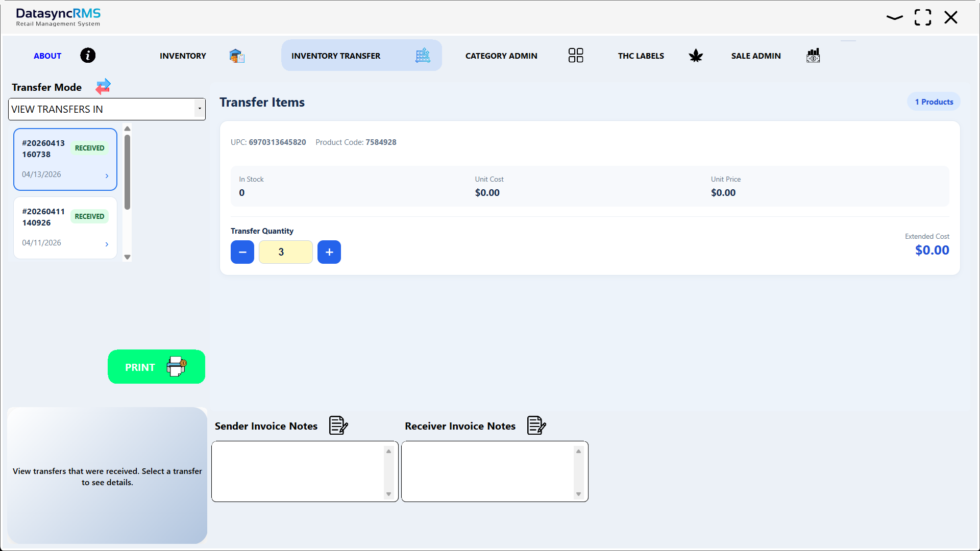
Task: Click the Receiver Invoice Notes text box
Action: click(495, 471)
